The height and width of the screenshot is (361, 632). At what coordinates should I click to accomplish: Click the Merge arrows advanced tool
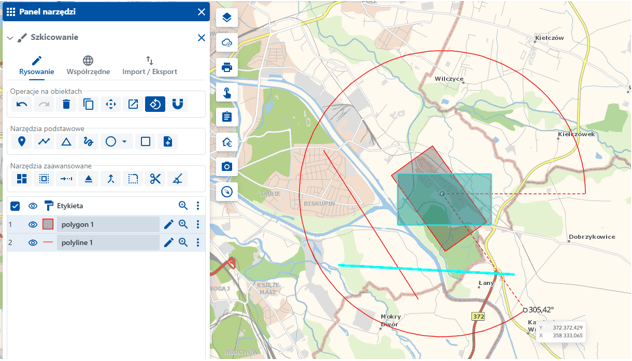pyautogui.click(x=111, y=179)
